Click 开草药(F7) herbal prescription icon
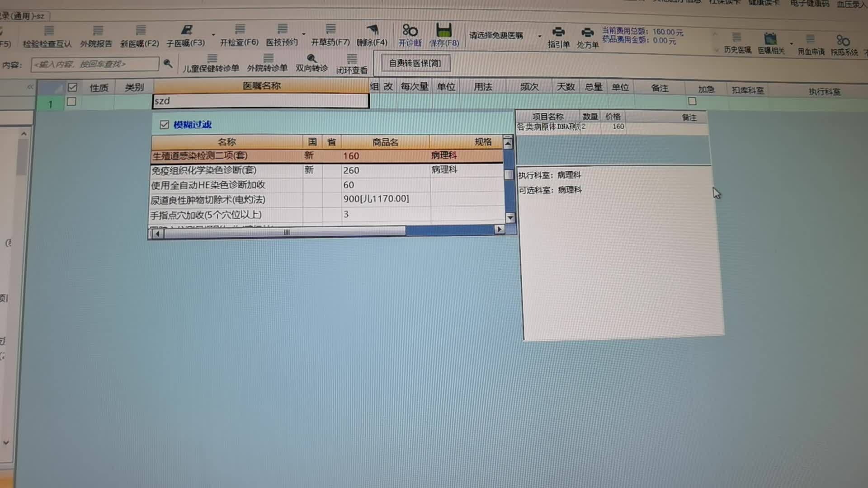 330,36
